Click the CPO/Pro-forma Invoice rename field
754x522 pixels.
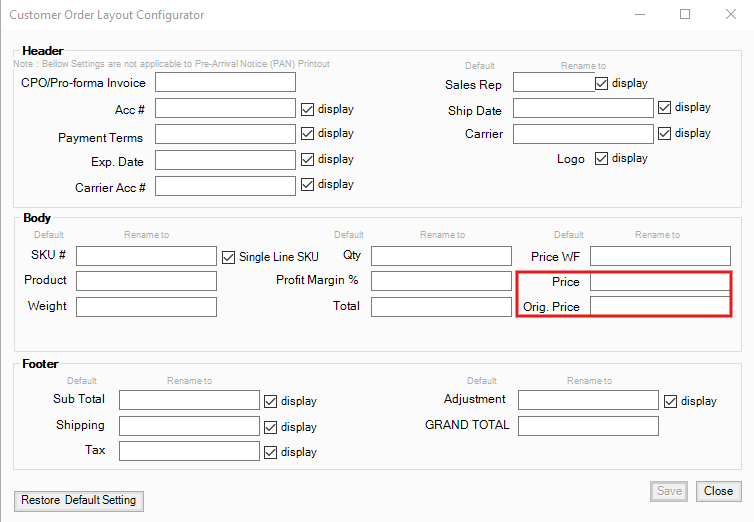pos(225,82)
